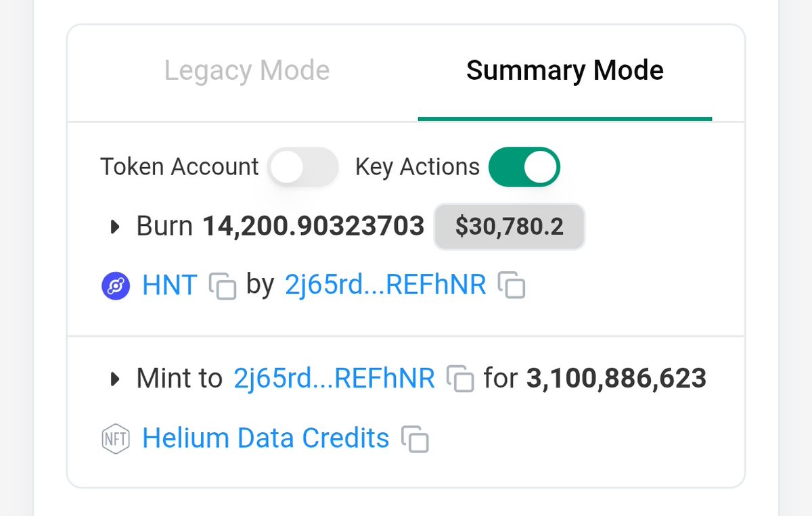Click the $30,780.2 value badge

click(510, 227)
